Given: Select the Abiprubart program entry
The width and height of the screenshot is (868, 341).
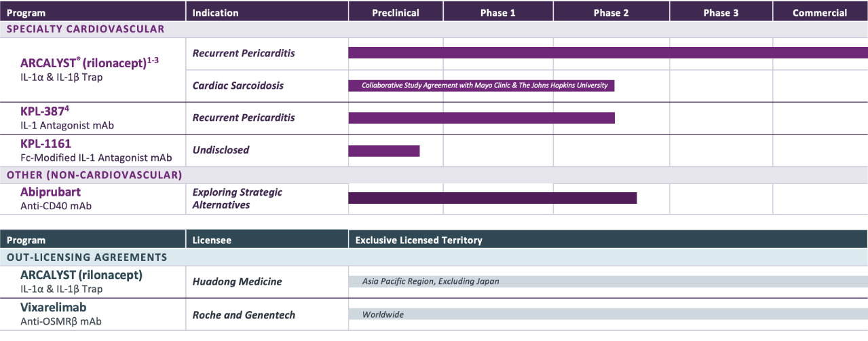Looking at the screenshot, I should pos(50,192).
